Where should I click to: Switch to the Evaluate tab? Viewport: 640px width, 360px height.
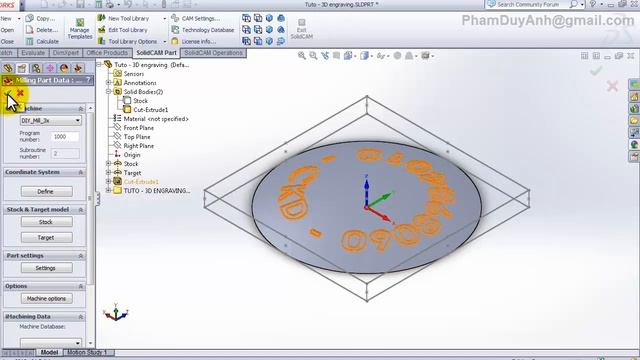coord(33,53)
